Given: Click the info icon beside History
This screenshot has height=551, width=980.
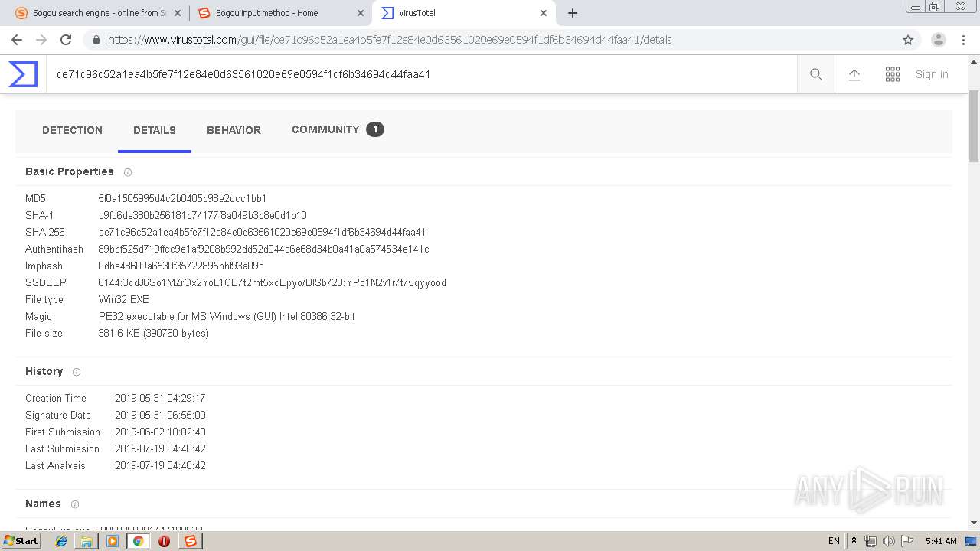Looking at the screenshot, I should (x=77, y=372).
